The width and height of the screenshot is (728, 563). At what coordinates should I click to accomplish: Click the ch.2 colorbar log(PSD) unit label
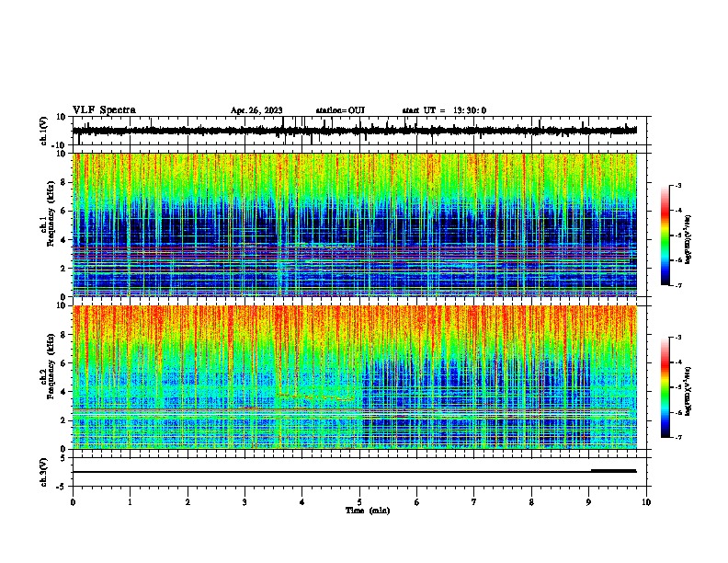[688, 391]
